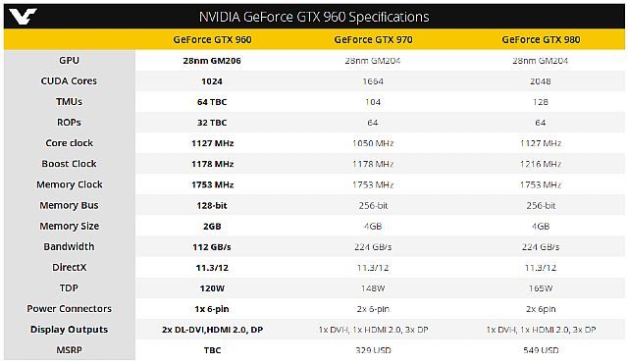The height and width of the screenshot is (364, 628).
Task: Click the Power Connectors row label
Action: (x=69, y=309)
